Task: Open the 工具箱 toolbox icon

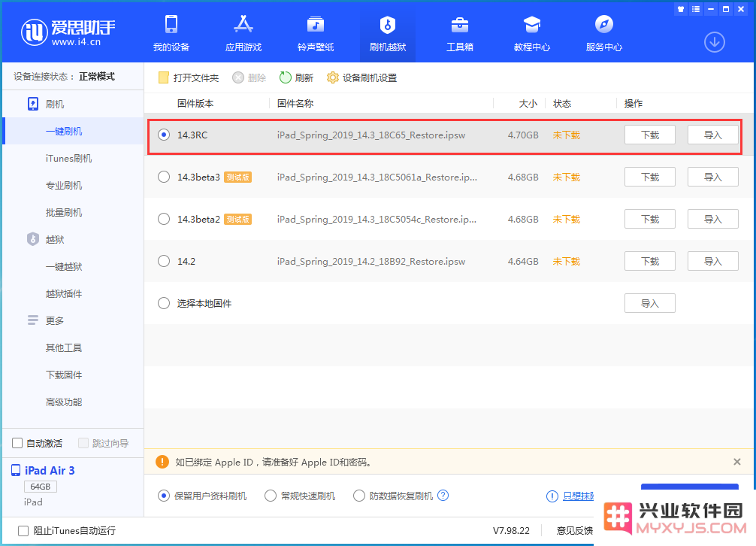Action: (x=459, y=24)
